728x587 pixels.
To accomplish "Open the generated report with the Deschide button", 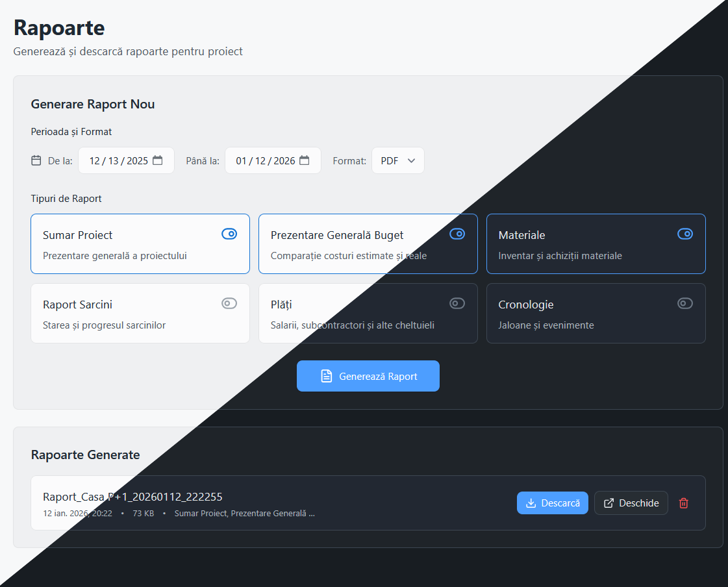I will pyautogui.click(x=631, y=503).
